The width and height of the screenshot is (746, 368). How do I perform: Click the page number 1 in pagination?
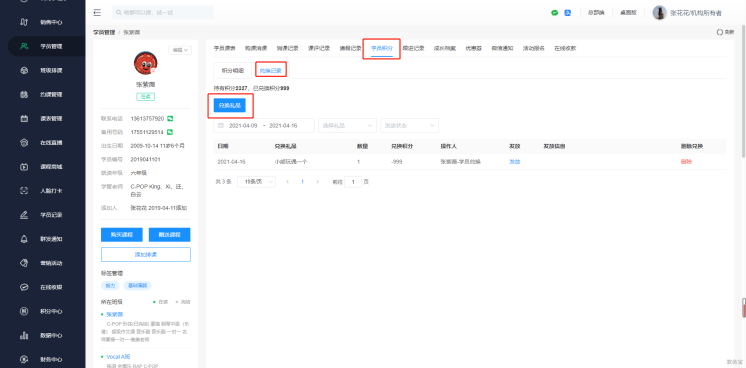[302, 182]
